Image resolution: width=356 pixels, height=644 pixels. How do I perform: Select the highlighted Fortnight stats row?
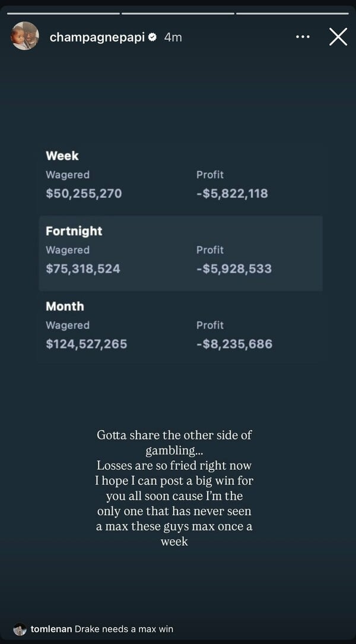(181, 254)
